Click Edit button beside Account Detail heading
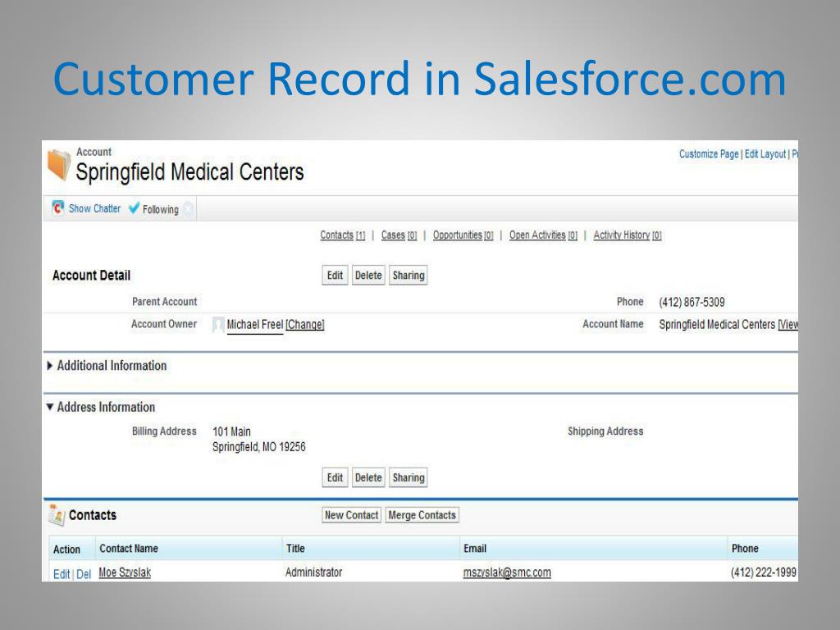The image size is (840, 630). click(335, 276)
